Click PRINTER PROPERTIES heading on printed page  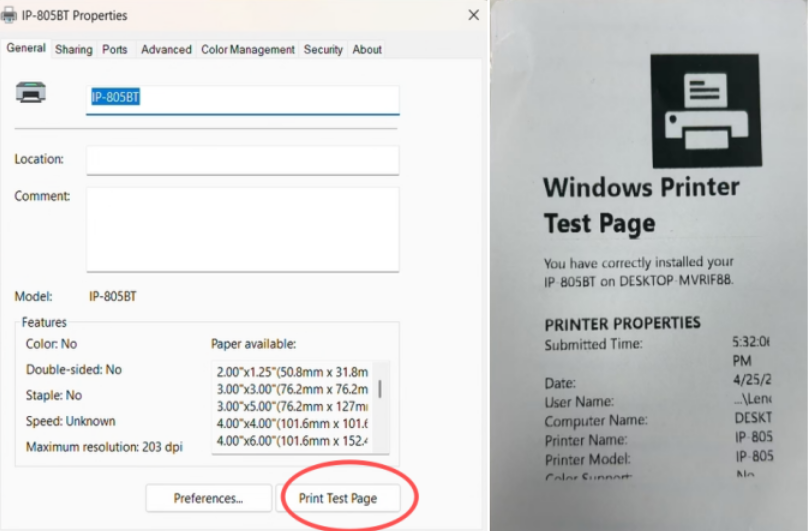623,324
